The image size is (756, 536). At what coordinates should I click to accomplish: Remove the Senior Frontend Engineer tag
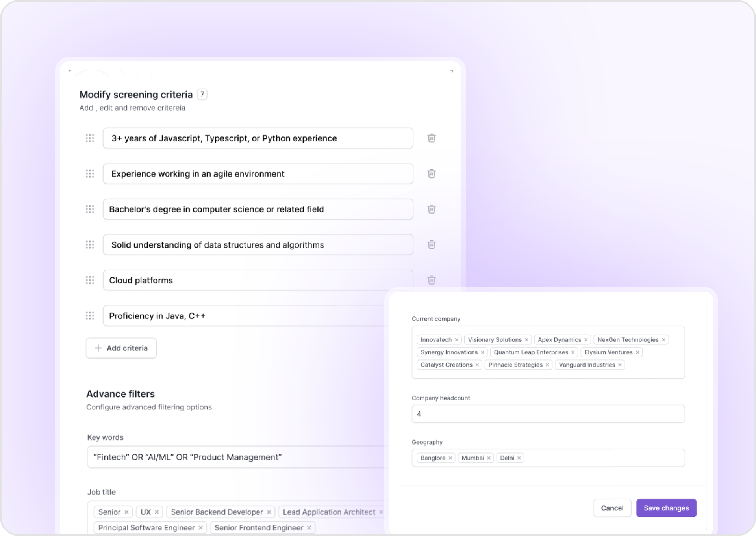309,528
